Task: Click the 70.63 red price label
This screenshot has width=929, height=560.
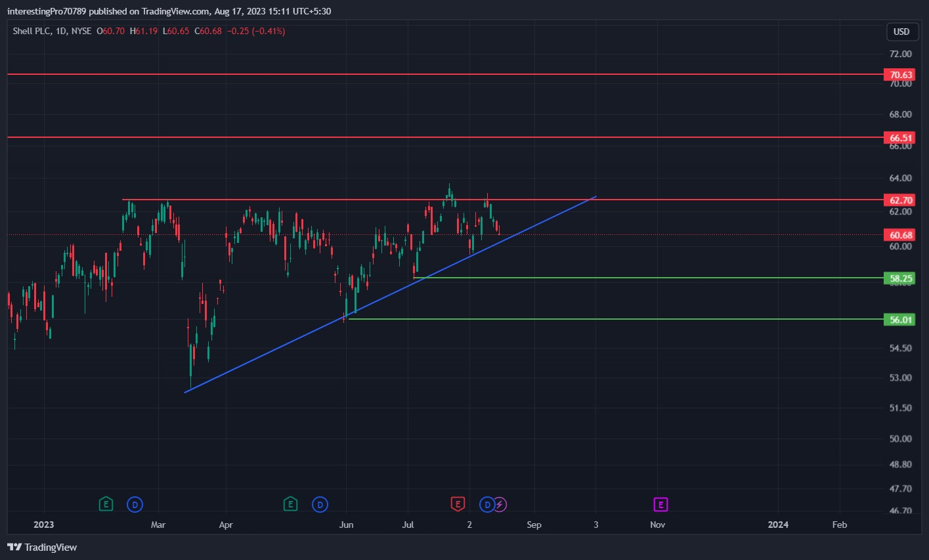Action: (899, 75)
